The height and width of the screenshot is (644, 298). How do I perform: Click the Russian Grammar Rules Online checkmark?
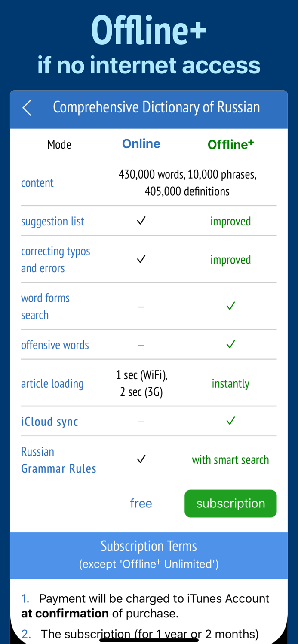click(141, 459)
